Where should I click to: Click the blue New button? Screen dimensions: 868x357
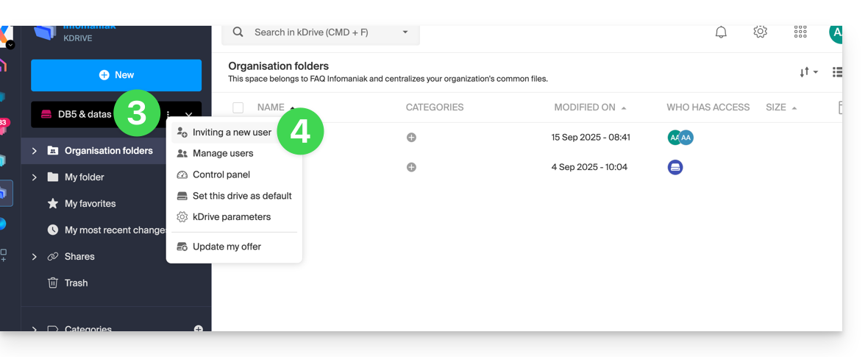click(x=116, y=75)
